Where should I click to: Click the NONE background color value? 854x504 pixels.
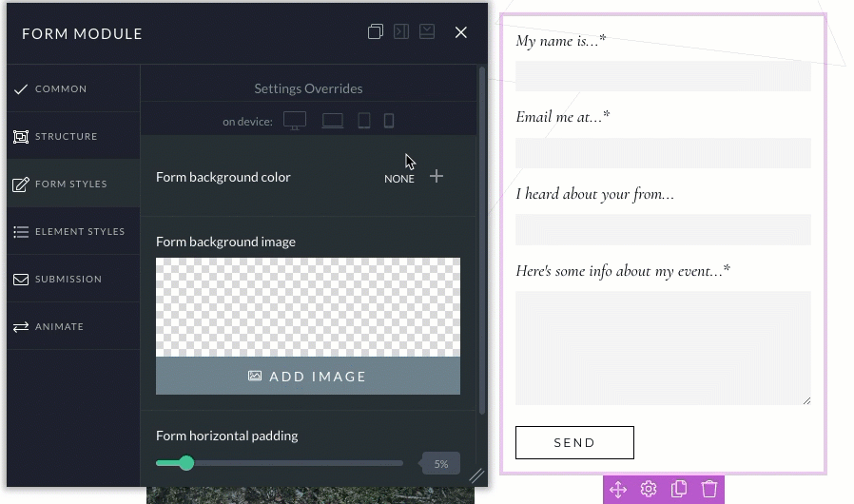pos(399,179)
